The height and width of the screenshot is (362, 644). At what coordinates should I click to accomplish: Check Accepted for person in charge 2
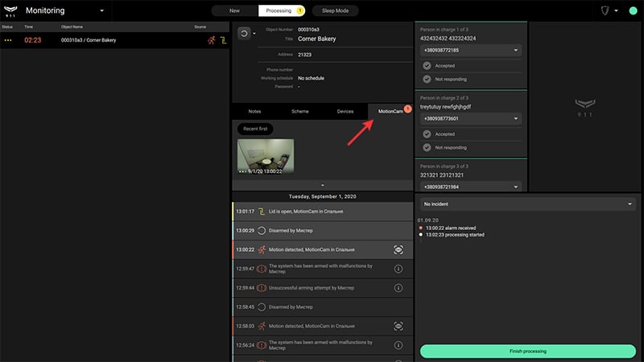click(x=427, y=134)
